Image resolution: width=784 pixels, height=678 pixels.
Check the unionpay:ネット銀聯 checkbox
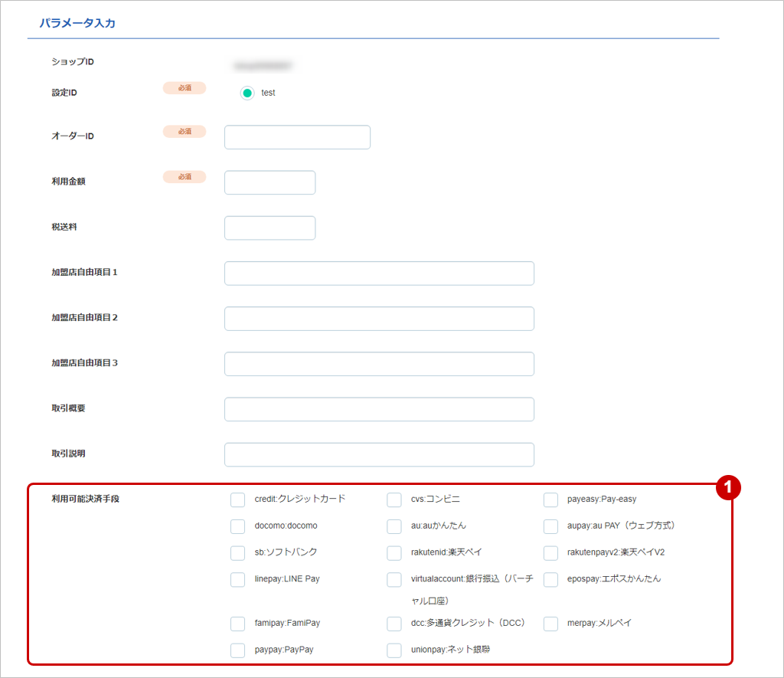[x=394, y=650]
